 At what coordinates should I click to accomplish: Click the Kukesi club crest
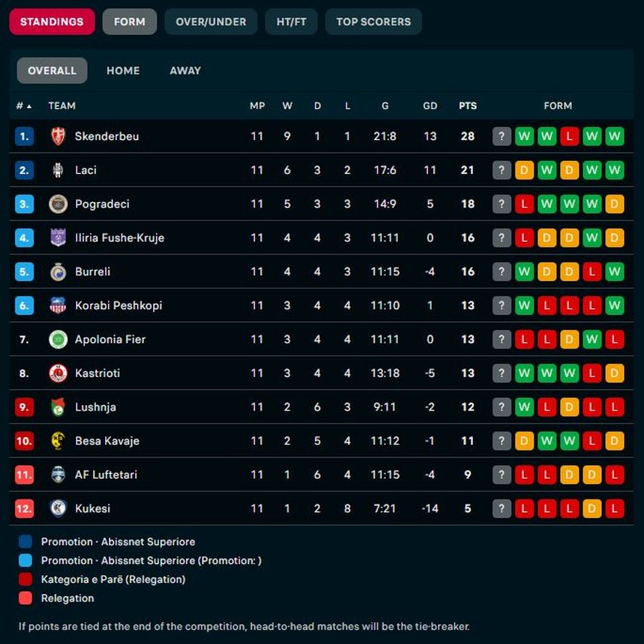point(58,509)
